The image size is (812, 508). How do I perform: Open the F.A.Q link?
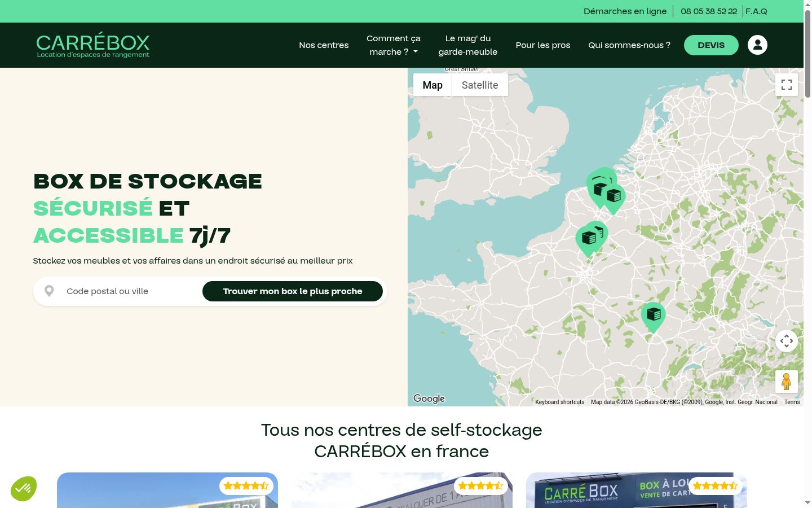coord(756,11)
